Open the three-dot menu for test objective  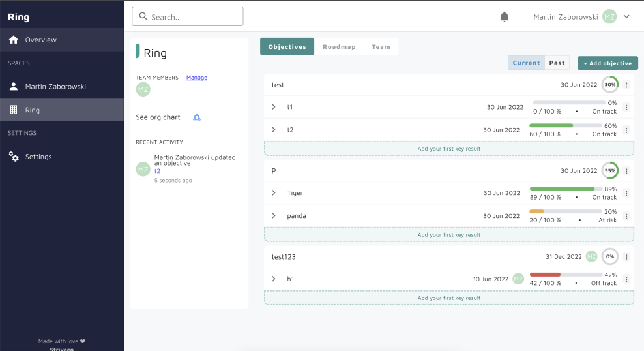click(x=626, y=85)
